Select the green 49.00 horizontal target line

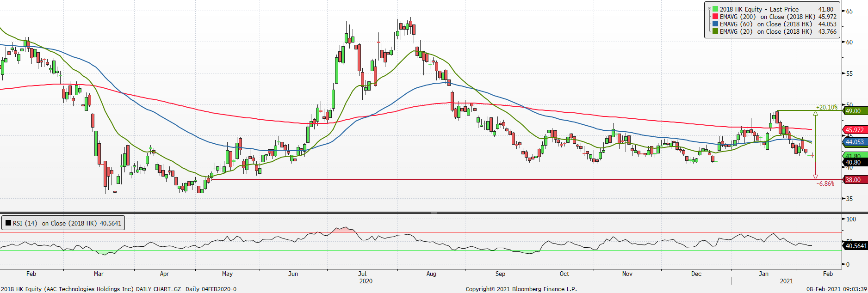[810, 110]
